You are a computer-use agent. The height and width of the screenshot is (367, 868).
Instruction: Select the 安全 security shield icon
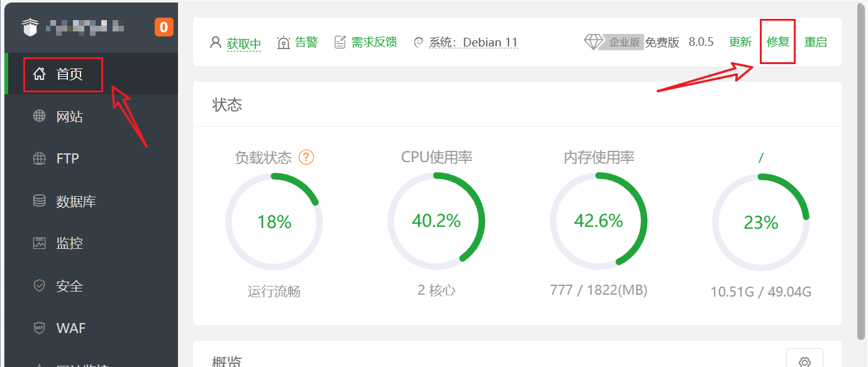click(40, 286)
